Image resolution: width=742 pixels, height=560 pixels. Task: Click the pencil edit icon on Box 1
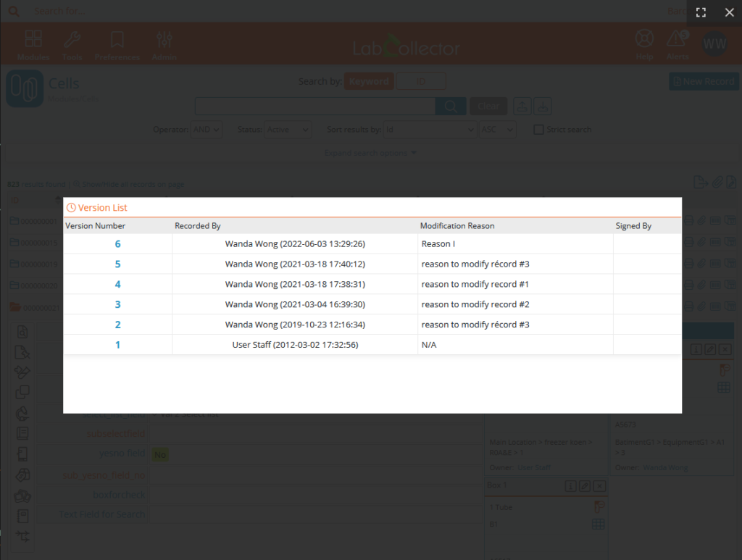585,485
